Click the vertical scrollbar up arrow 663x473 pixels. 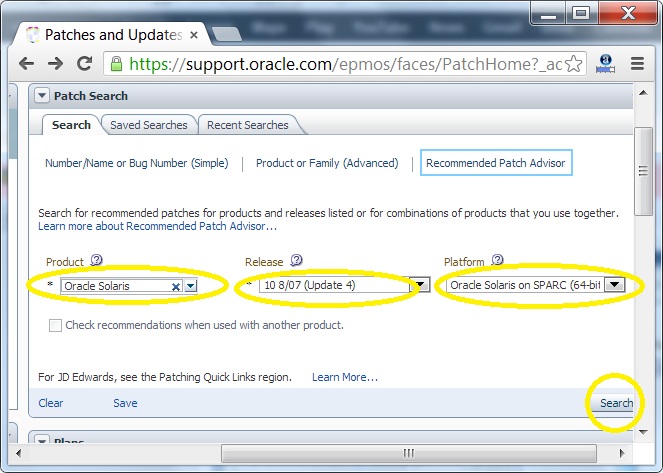pyautogui.click(x=643, y=93)
